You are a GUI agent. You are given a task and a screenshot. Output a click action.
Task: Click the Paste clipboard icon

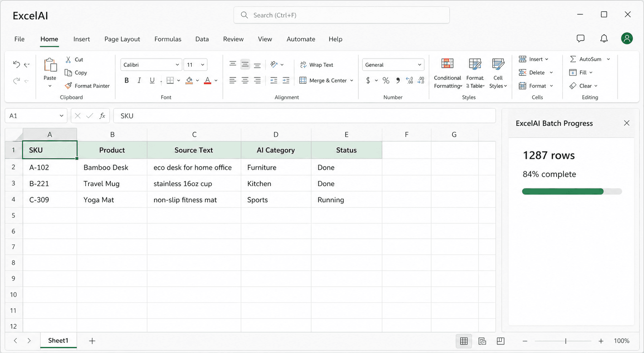tap(50, 65)
